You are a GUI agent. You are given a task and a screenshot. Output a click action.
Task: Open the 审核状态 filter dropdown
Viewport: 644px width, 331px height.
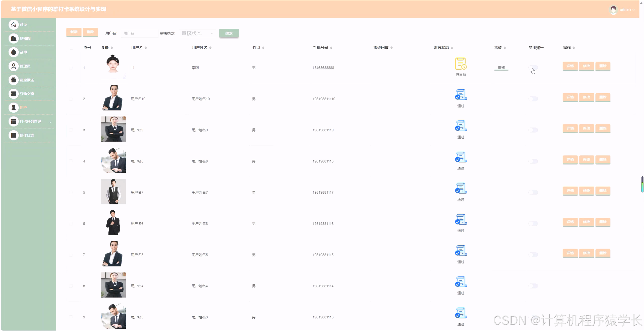click(197, 33)
